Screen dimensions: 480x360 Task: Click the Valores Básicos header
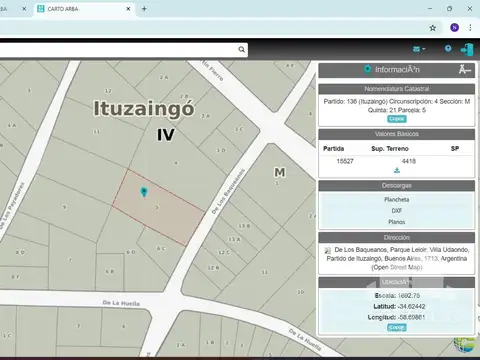pos(397,134)
